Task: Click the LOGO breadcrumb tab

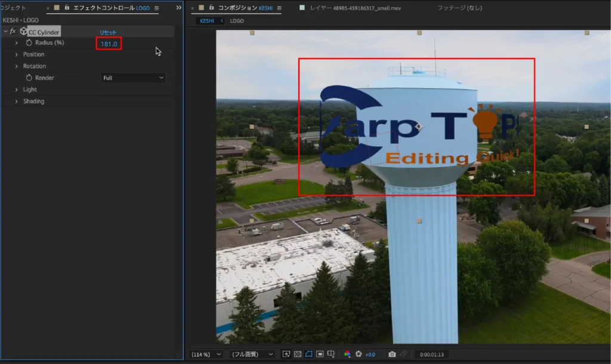Action: click(237, 21)
